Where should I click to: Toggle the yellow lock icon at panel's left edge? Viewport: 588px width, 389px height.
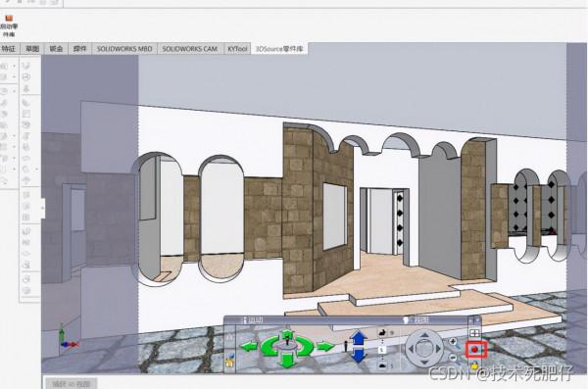[229, 362]
